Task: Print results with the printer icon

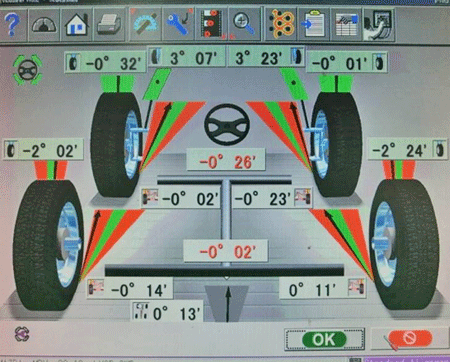Action: coord(109,25)
